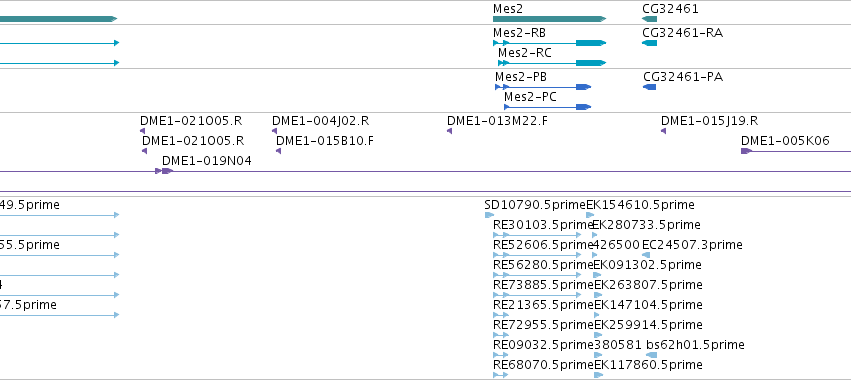Viewport: 851px width, 380px height.
Task: Open the EK280733.5prime label
Action: [646, 225]
